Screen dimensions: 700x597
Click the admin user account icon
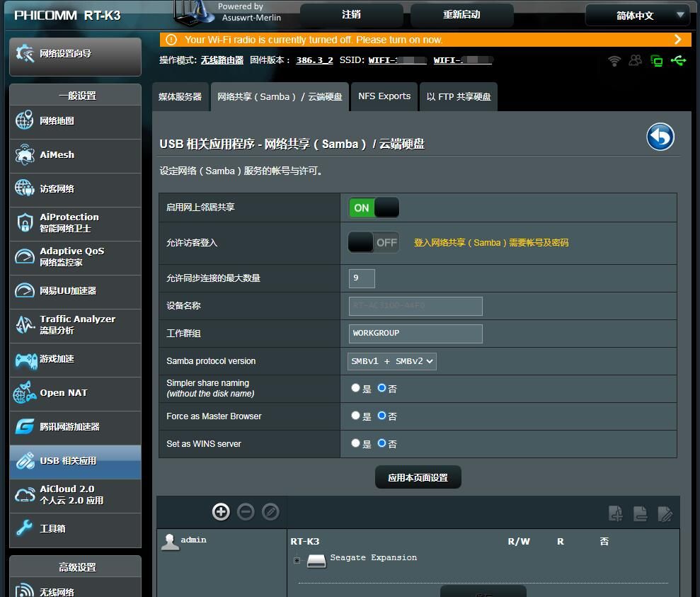point(169,542)
